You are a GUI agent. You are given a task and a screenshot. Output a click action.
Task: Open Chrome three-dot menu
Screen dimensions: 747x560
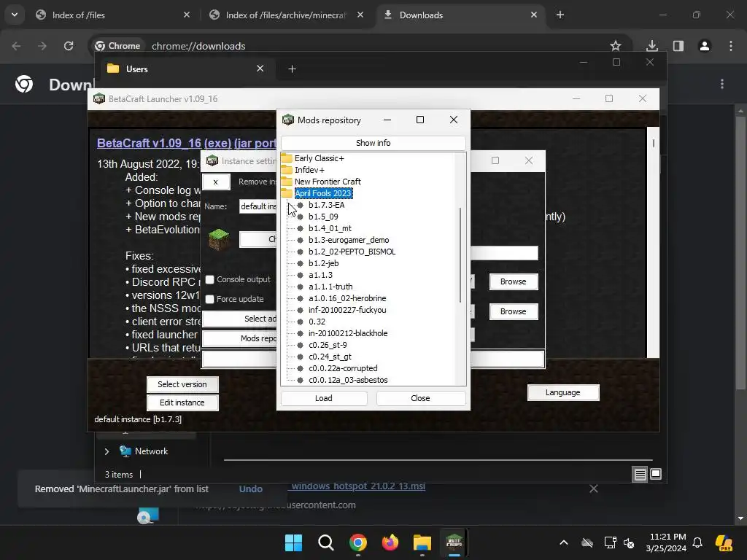click(731, 46)
